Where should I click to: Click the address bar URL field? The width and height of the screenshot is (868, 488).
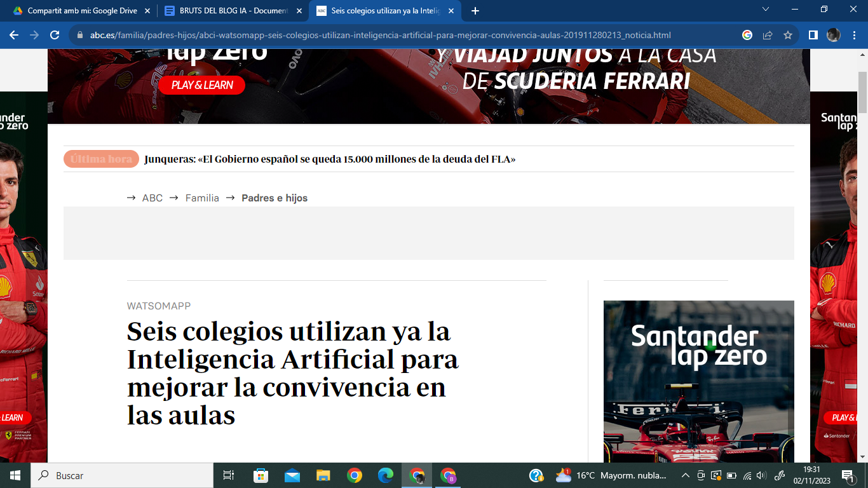pos(380,35)
